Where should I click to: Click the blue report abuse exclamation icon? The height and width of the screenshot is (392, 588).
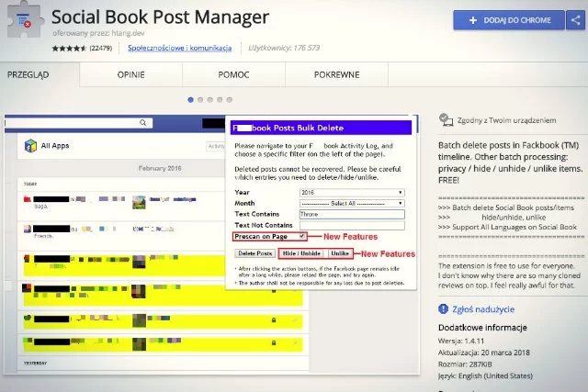pyautogui.click(x=443, y=308)
